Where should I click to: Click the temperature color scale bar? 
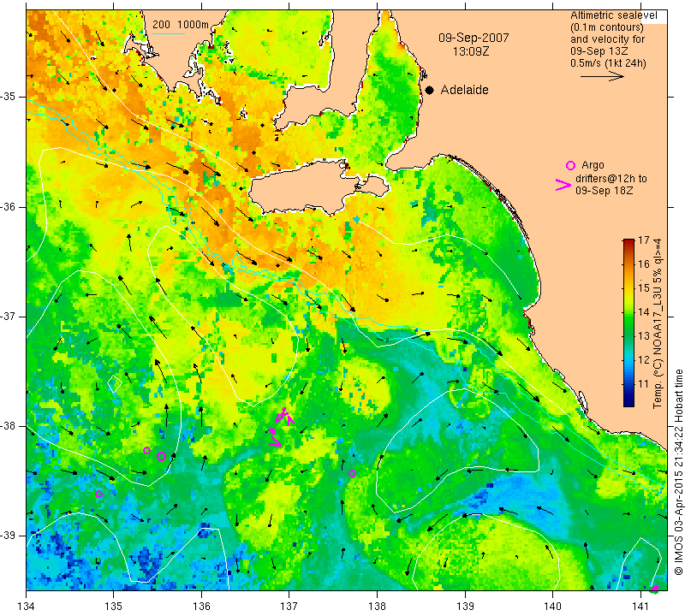628,323
